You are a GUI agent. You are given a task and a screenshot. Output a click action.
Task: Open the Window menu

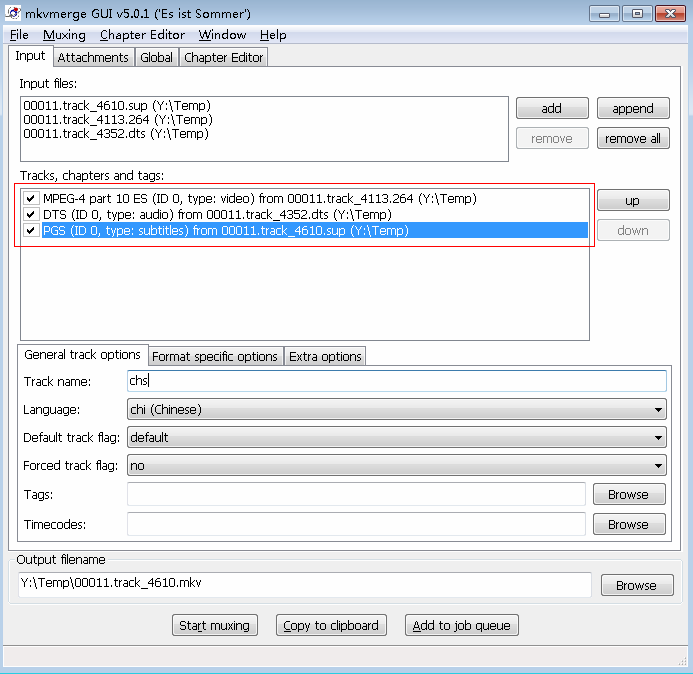click(x=222, y=34)
